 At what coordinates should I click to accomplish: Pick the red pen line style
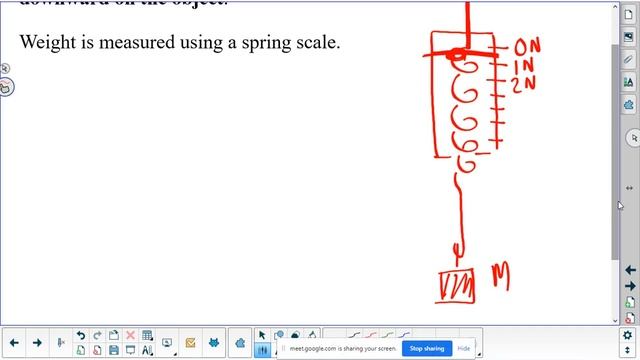click(371, 335)
